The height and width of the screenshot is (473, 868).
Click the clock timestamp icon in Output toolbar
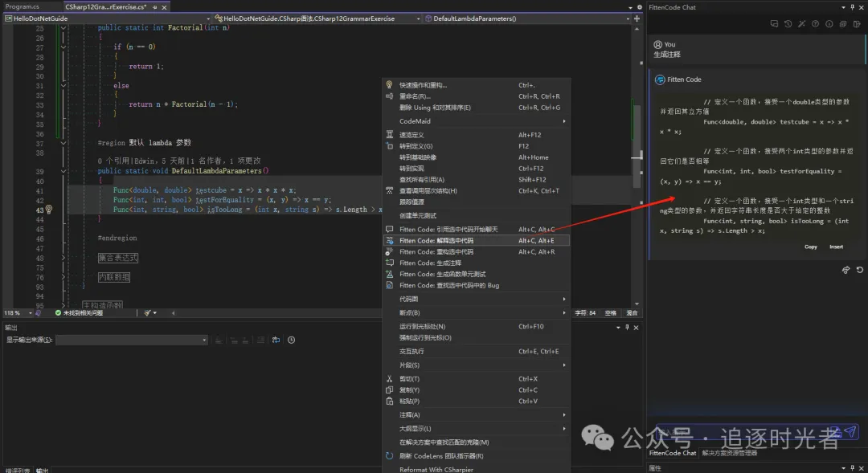click(291, 340)
